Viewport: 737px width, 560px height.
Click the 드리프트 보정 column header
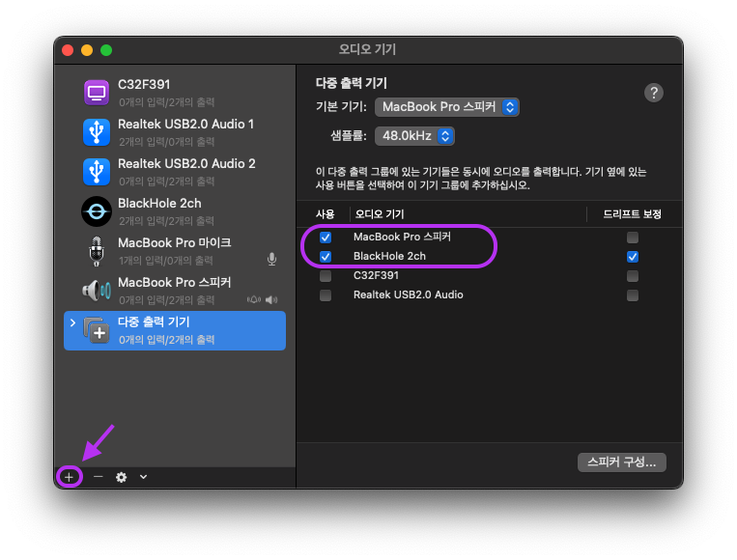point(632,213)
